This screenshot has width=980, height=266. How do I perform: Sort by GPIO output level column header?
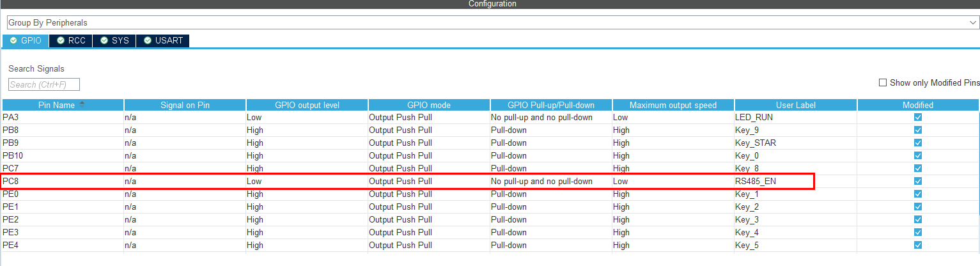coord(307,105)
